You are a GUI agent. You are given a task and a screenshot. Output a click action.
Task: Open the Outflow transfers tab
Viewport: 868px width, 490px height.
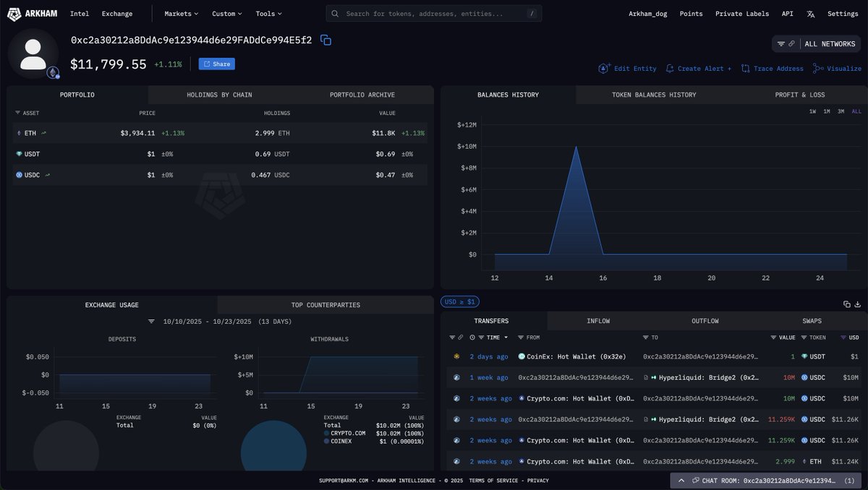pos(705,321)
